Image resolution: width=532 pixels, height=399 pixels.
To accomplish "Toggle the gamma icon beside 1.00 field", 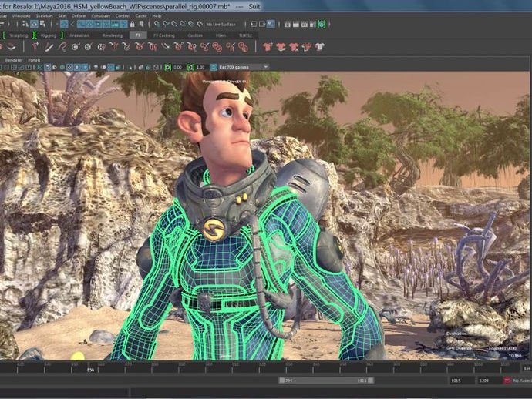I will pos(190,67).
